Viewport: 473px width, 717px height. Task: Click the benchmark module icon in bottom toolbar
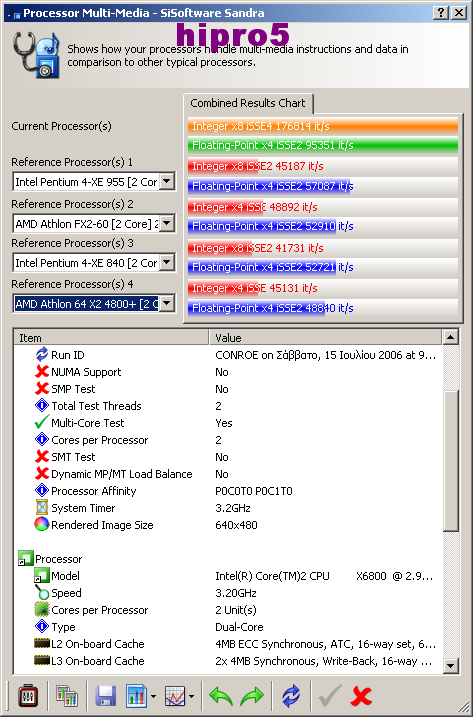coord(27,696)
